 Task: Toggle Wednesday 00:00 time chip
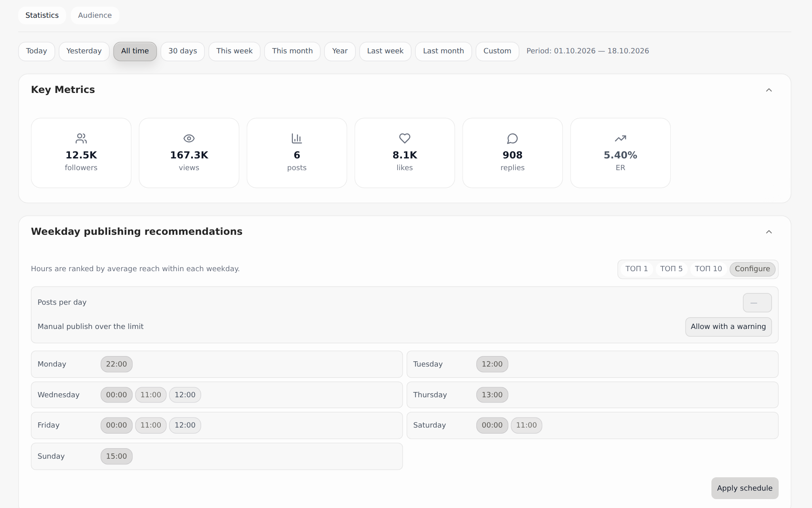click(x=116, y=395)
